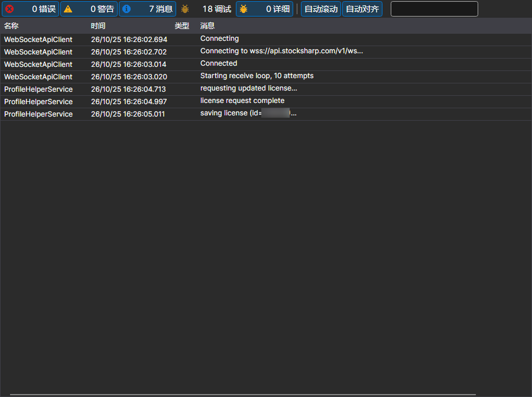This screenshot has height=397, width=532.
Task: Click timestamp 26/10/25 16:26:04.713
Action: [128, 89]
